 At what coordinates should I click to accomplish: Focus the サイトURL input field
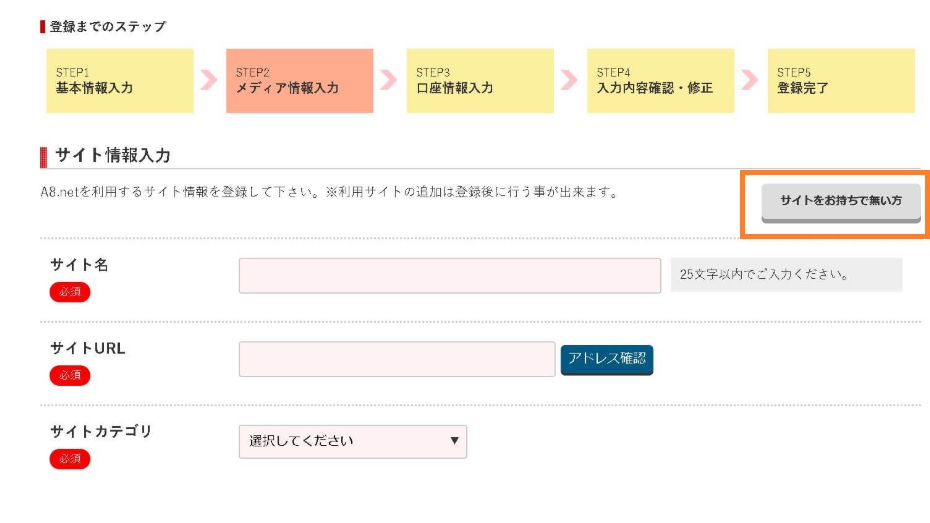[x=396, y=359]
